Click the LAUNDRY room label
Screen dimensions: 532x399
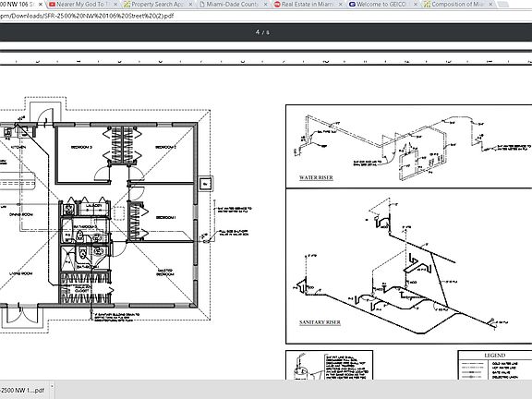tap(93, 206)
